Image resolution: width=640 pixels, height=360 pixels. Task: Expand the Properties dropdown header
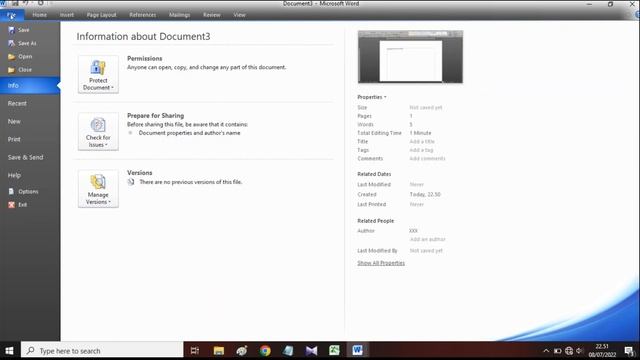click(372, 97)
